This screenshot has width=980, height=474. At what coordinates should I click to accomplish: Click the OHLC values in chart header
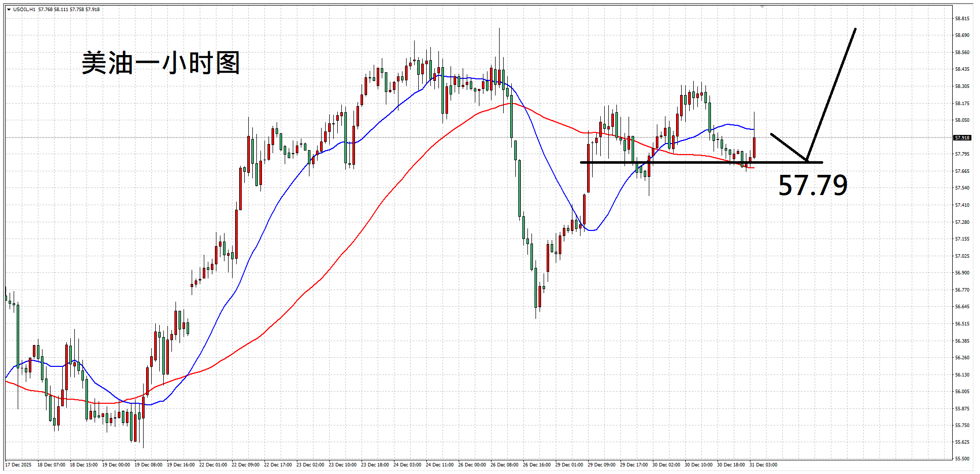click(x=69, y=10)
